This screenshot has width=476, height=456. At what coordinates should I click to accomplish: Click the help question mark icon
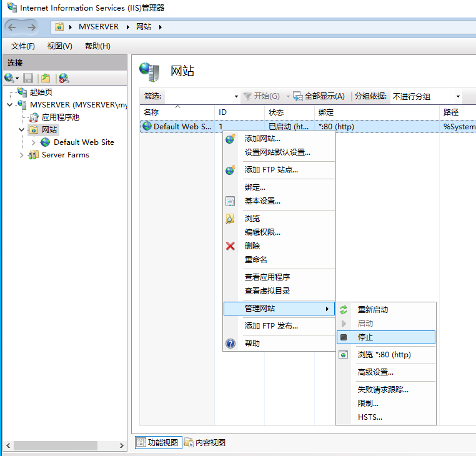click(x=231, y=344)
